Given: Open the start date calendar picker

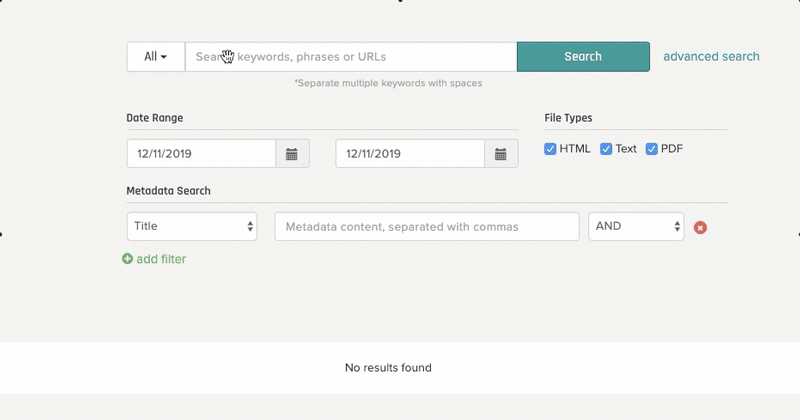Looking at the screenshot, I should pyautogui.click(x=292, y=154).
